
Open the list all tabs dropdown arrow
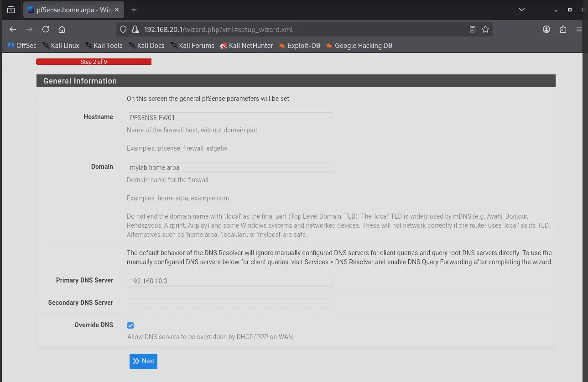point(522,10)
